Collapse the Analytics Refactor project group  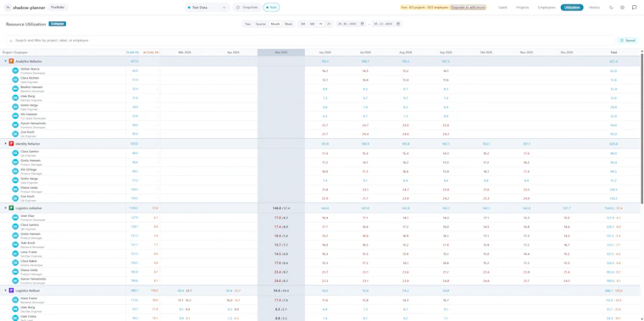pos(5,61)
